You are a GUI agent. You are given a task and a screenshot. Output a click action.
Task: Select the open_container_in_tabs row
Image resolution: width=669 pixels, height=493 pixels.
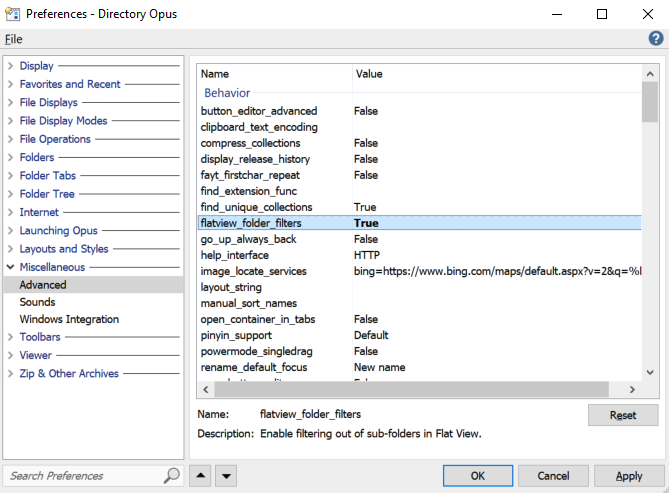420,319
